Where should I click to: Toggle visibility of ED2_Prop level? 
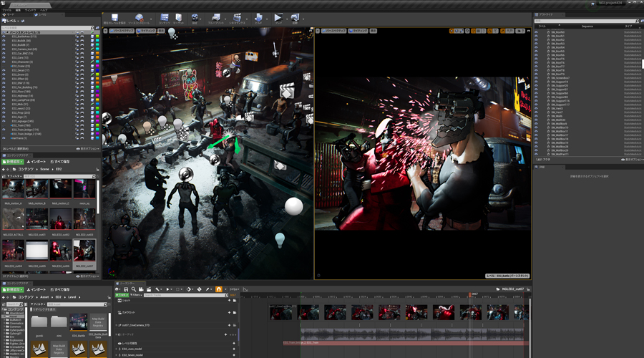pyautogui.click(x=4, y=112)
